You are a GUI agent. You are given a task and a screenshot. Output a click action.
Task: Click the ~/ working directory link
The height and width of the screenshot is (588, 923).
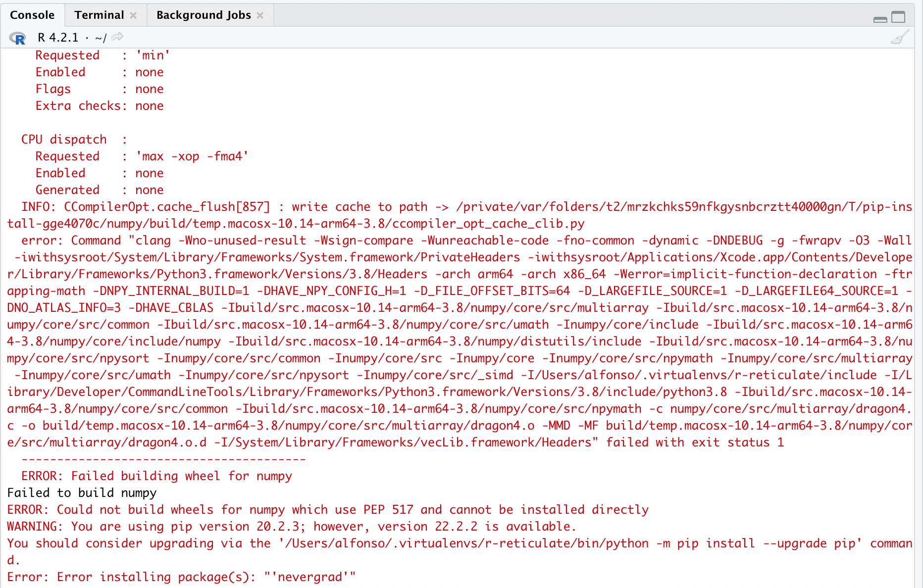101,37
